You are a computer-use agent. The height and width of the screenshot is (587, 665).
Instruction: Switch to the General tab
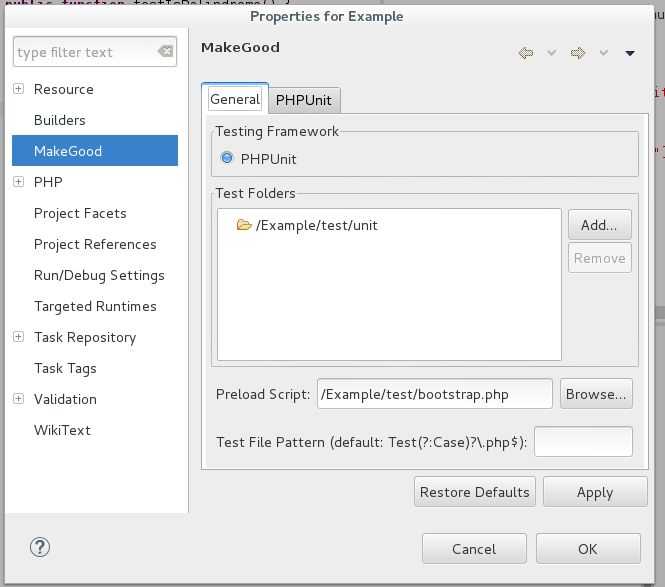tap(235, 99)
